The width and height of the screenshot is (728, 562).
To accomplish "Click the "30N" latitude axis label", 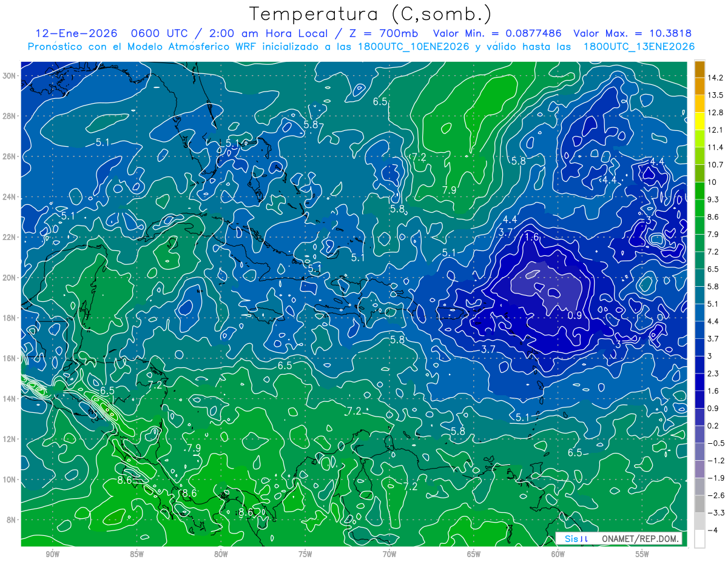I will tap(8, 76).
